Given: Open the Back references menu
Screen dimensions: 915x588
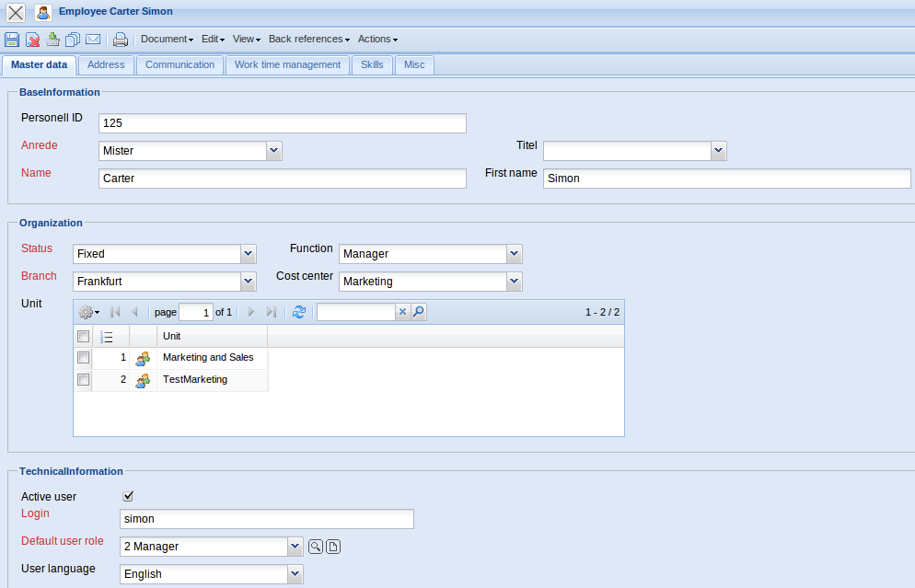Looking at the screenshot, I should 308,40.
